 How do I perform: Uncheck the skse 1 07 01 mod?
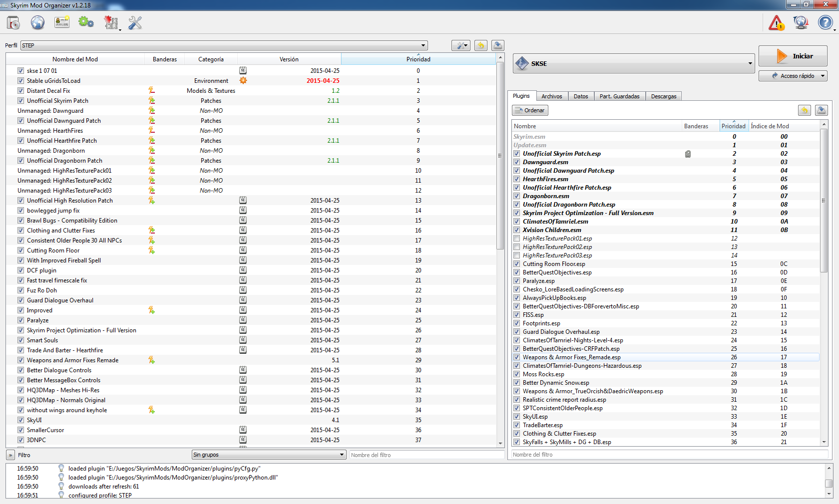20,70
